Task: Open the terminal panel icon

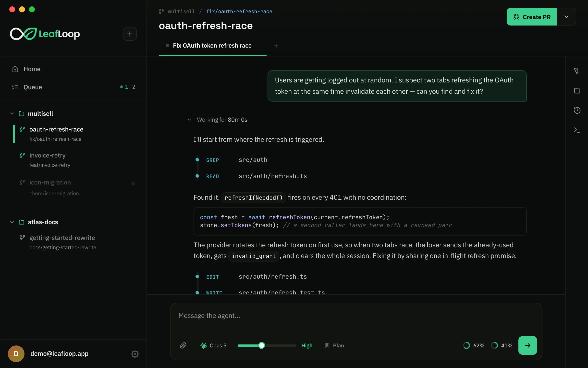Action: coord(577,130)
